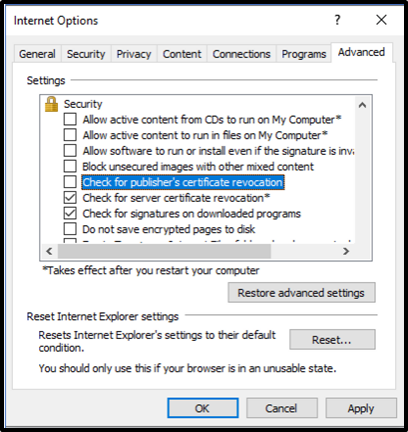
Task: Click the settings list scroll-up arrow
Action: 362,106
